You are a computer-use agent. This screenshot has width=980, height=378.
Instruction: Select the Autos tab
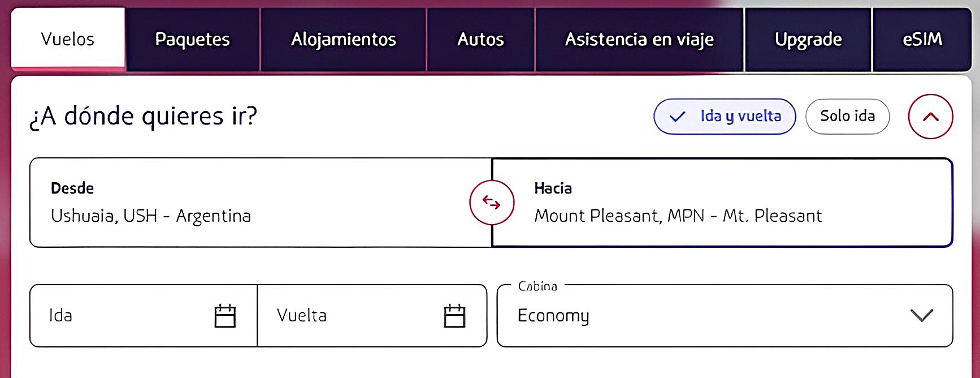point(480,40)
